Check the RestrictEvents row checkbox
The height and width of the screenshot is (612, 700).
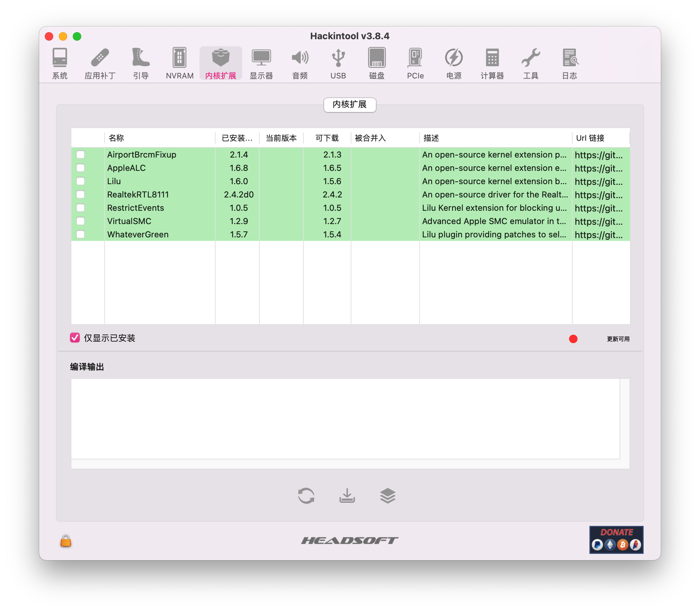tap(80, 208)
